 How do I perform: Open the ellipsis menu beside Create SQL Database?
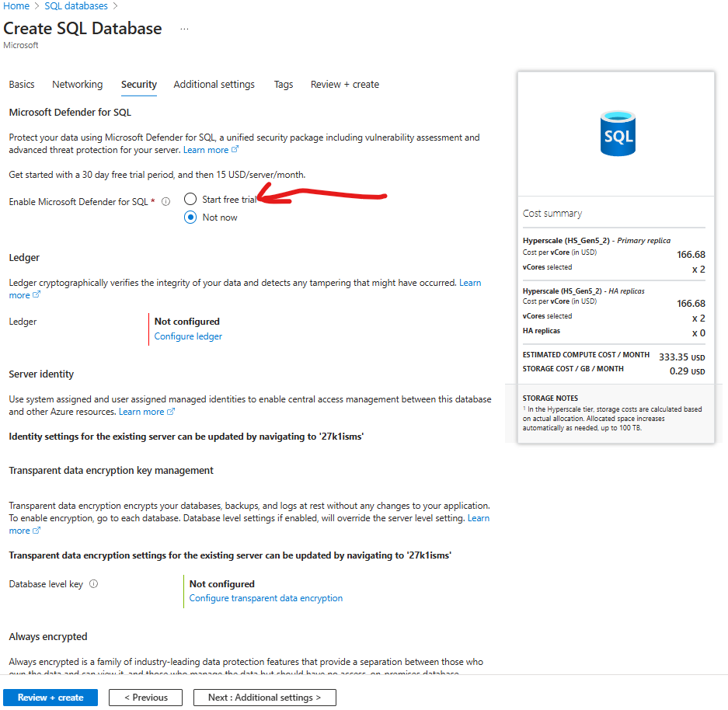(184, 29)
